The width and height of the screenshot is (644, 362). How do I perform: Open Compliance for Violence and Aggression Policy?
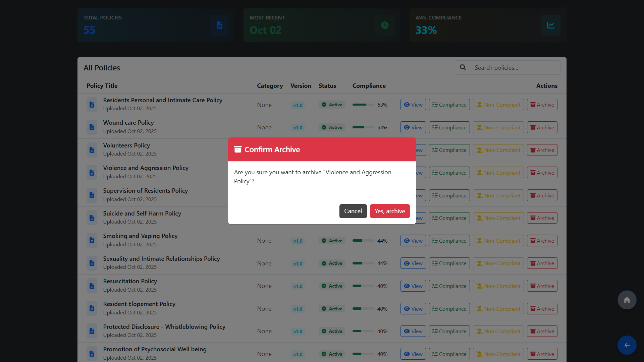(x=449, y=173)
